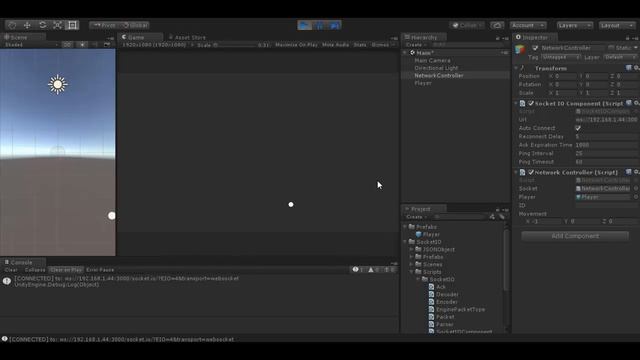Collapse the Main scene in Hierarchy
640x360 pixels.
405,53
